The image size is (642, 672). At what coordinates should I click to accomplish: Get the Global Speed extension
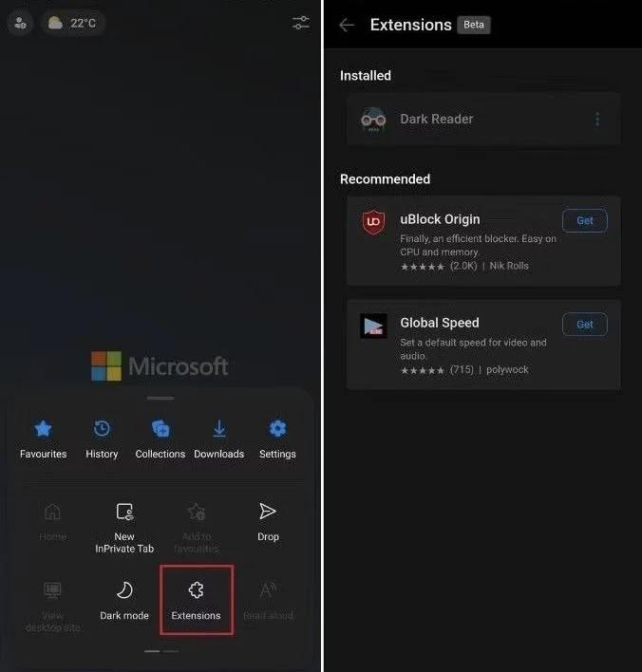[584, 325]
